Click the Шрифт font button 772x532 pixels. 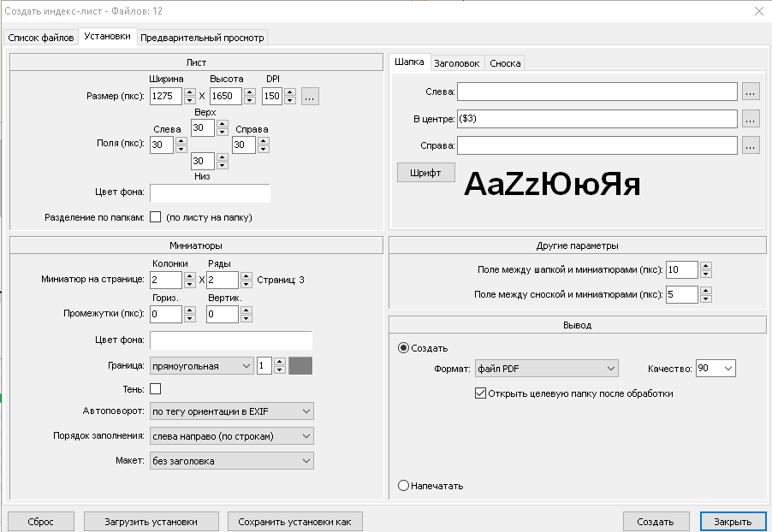[x=425, y=173]
